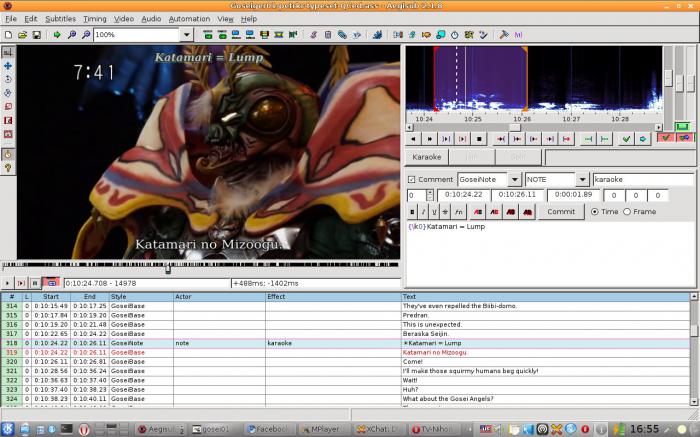Toggle video auto-scroll button beside stop
The width and height of the screenshot is (700, 437).
coord(51,283)
